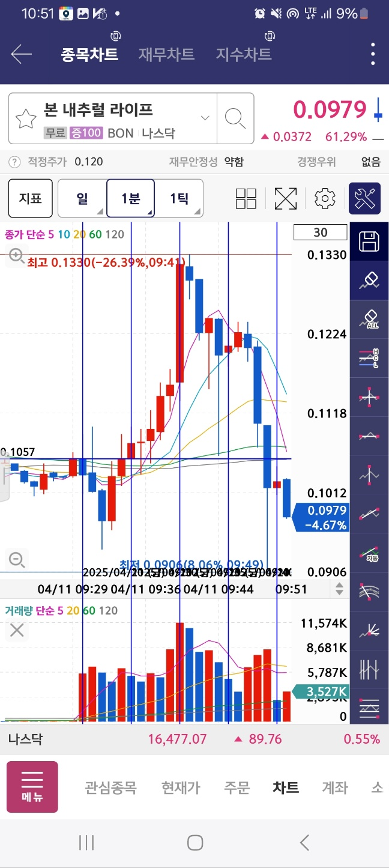Select the vertical line tool
Screen dimensions: 389x868
coord(369,474)
